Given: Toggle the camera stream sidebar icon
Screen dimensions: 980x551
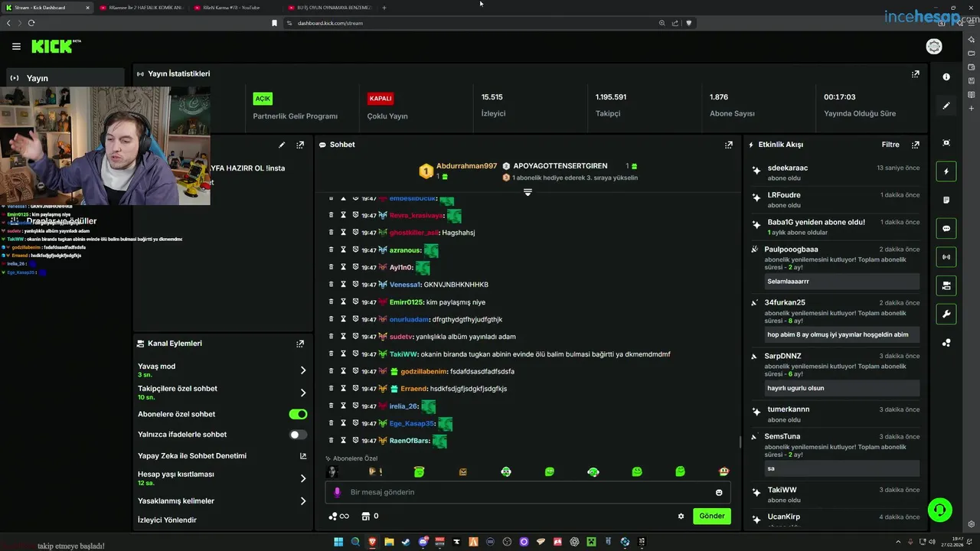Looking at the screenshot, I should (x=946, y=285).
